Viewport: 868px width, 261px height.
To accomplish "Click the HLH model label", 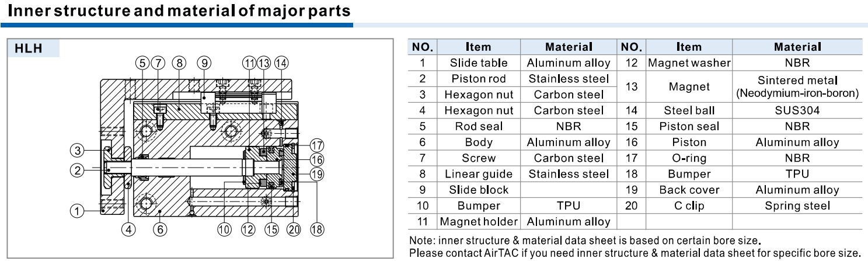I will [x=29, y=48].
